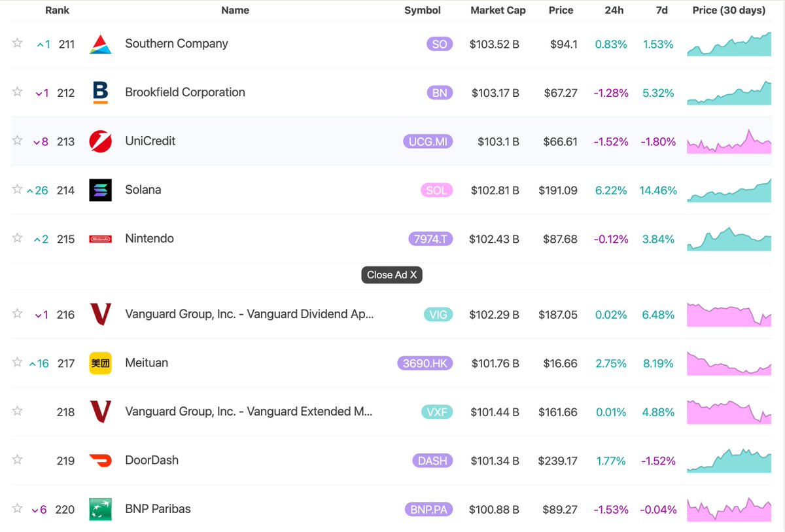This screenshot has height=532, width=785.
Task: Click the Southern Company logo icon
Action: (100, 44)
